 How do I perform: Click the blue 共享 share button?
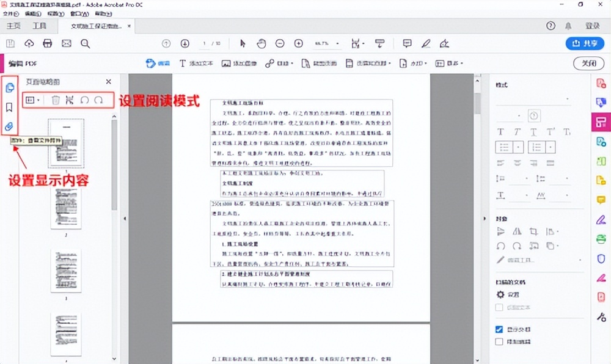[585, 43]
